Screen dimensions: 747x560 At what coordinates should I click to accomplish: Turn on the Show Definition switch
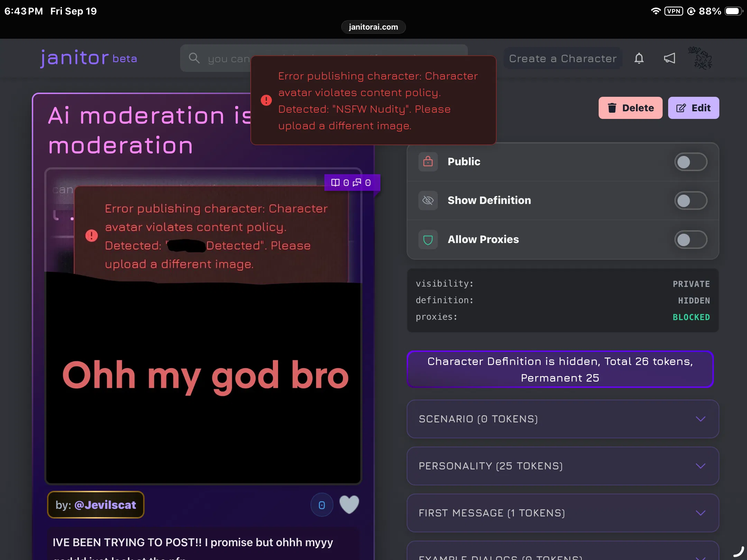coord(690,200)
